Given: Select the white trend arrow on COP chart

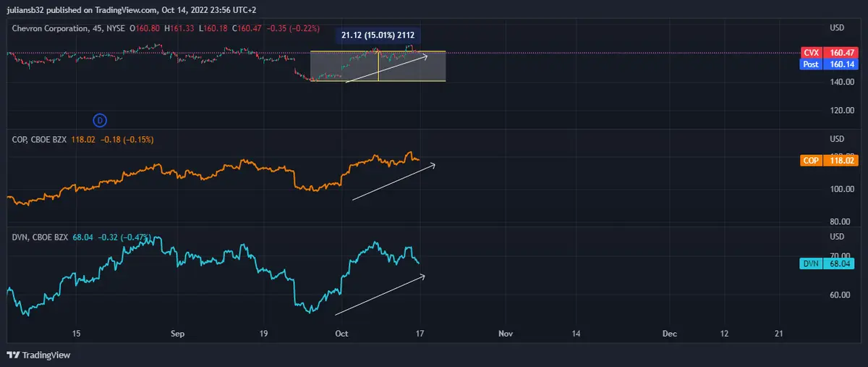Looking at the screenshot, I should point(393,182).
